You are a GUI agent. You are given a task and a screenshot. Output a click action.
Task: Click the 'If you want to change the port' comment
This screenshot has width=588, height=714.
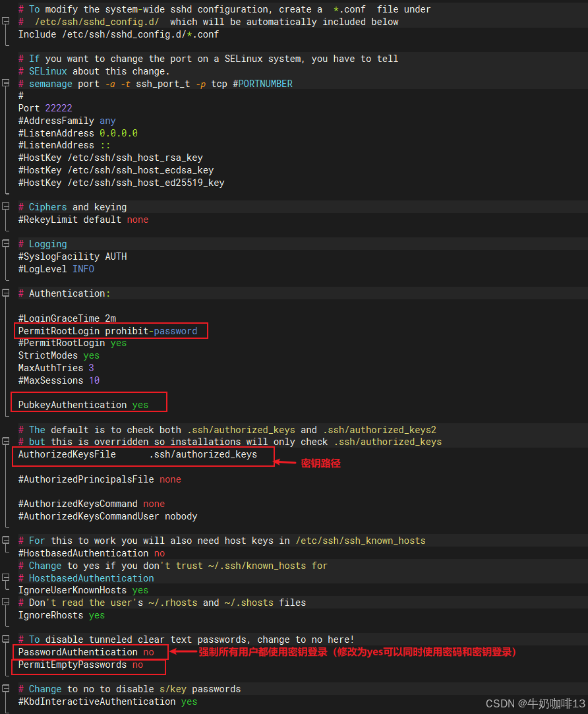click(x=208, y=59)
